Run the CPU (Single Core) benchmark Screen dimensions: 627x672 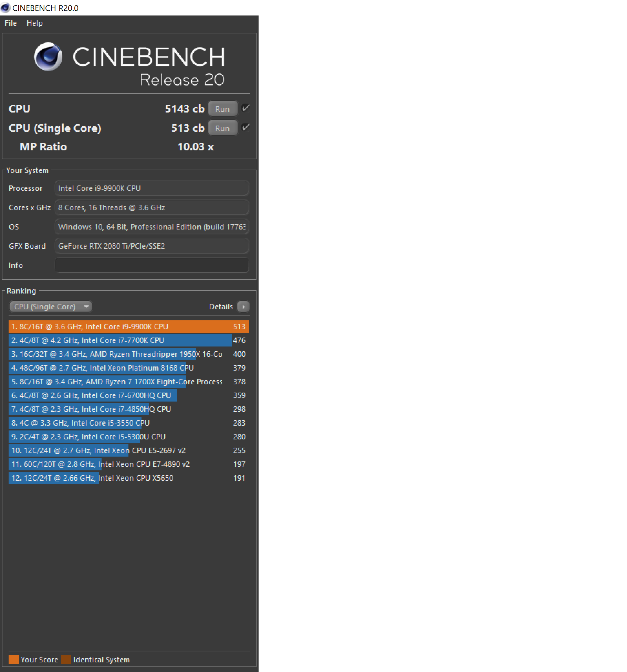(x=222, y=128)
